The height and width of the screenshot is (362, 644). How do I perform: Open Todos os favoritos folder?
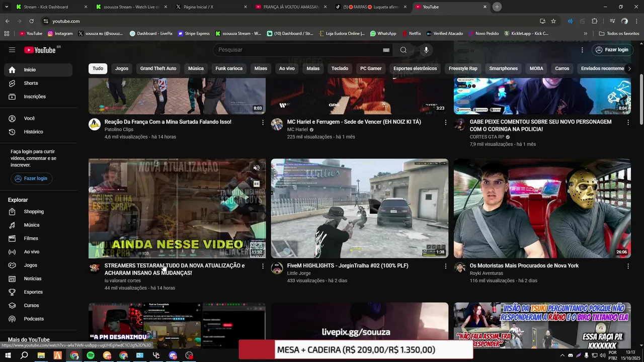619,34
